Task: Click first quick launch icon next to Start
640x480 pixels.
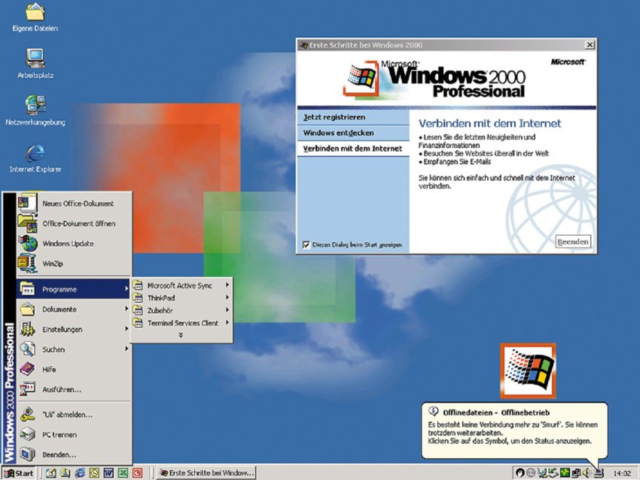Action: 51,473
